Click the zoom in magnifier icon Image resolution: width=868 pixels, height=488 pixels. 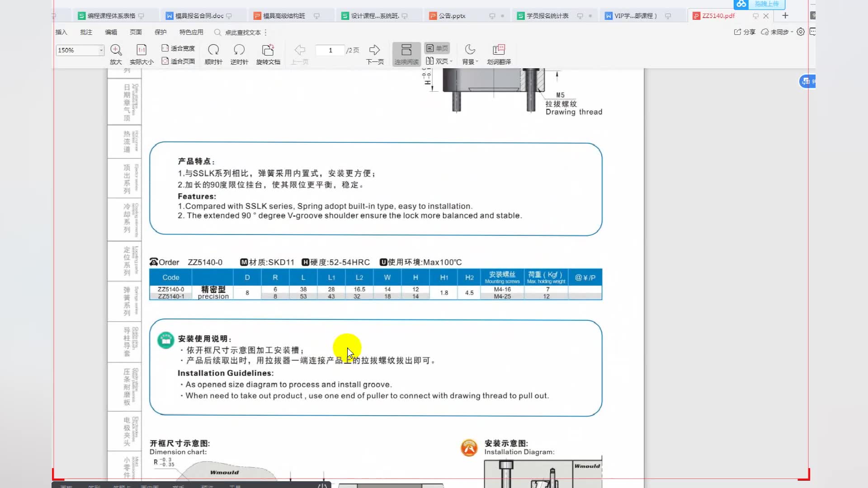(116, 50)
